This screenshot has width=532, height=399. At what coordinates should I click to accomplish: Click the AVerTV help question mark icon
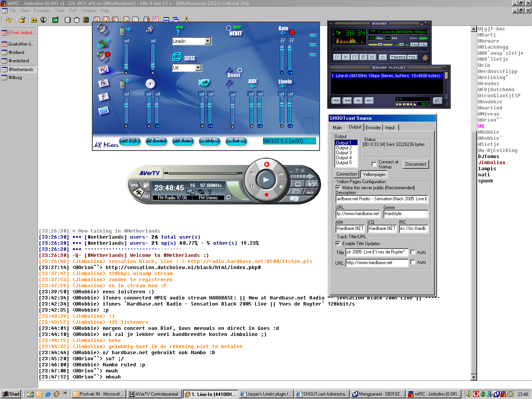[x=297, y=171]
